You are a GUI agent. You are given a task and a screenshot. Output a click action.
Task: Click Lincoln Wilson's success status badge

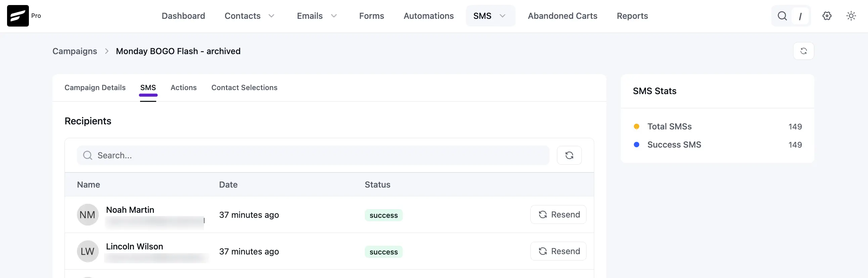click(x=384, y=252)
